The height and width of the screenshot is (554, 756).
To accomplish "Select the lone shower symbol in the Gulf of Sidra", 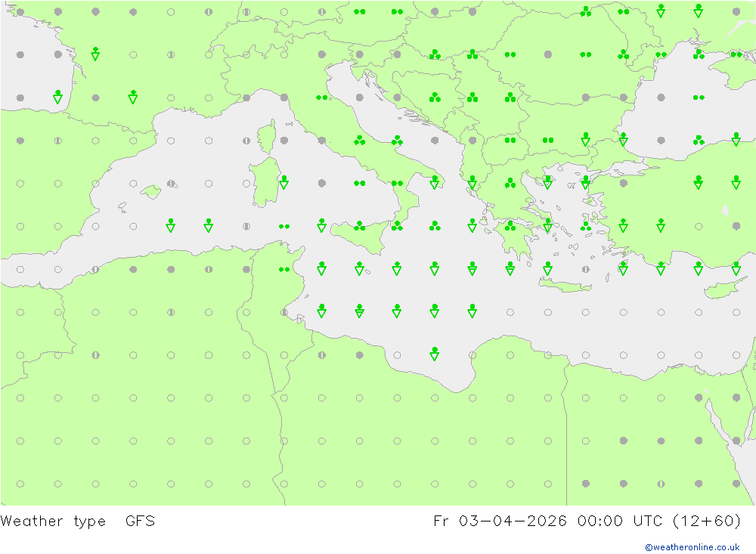I will click(435, 354).
